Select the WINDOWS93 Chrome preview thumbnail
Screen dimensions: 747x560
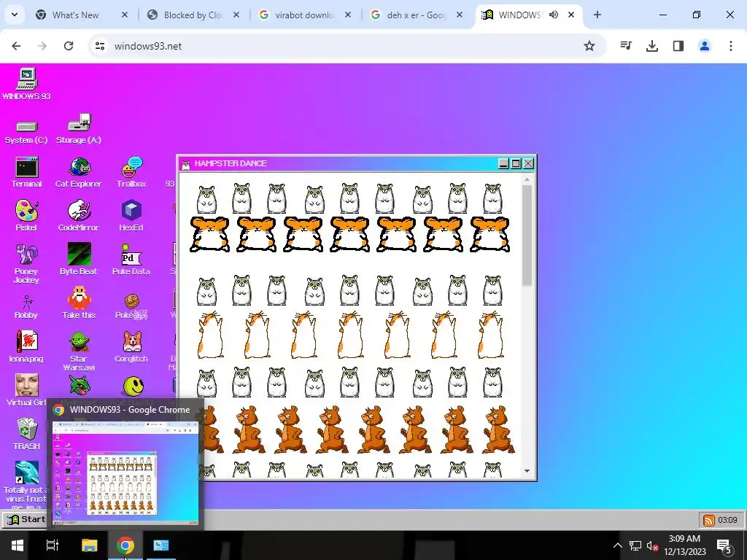click(125, 474)
